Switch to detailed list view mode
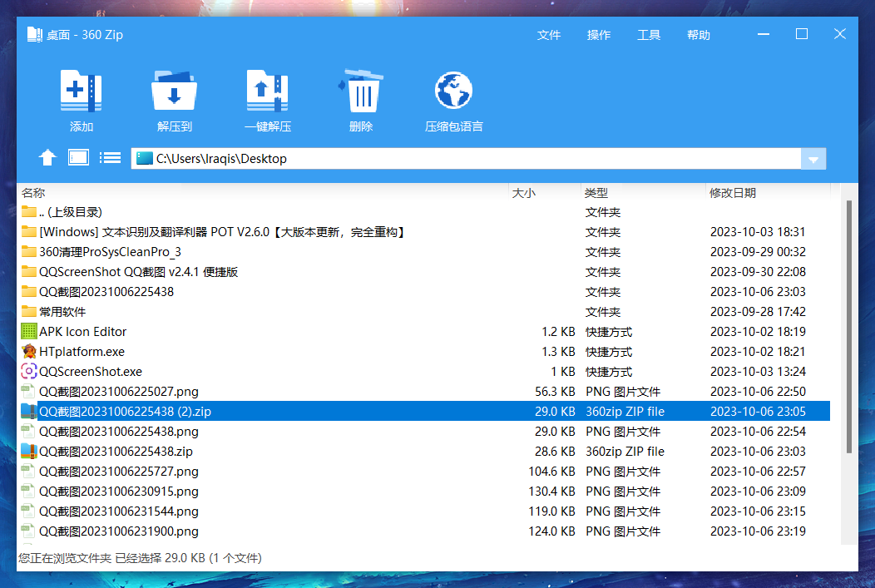The height and width of the screenshot is (588, 875). point(111,158)
